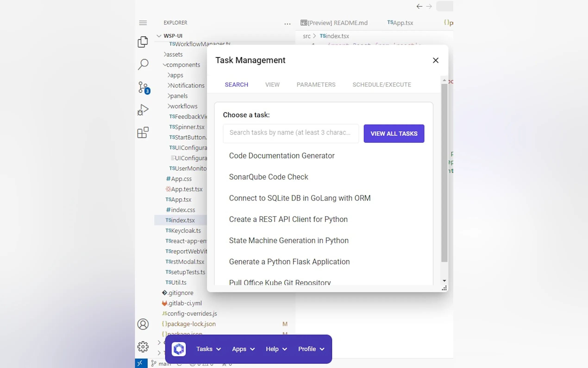
Task: Open Explorer more actions ellipsis
Action: click(x=287, y=24)
